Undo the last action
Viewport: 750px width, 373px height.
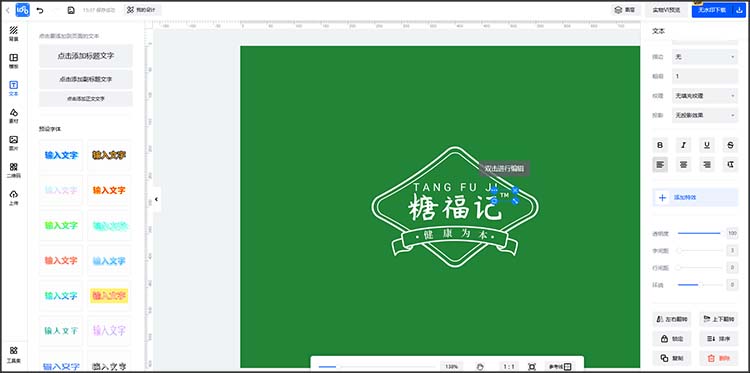click(x=40, y=10)
